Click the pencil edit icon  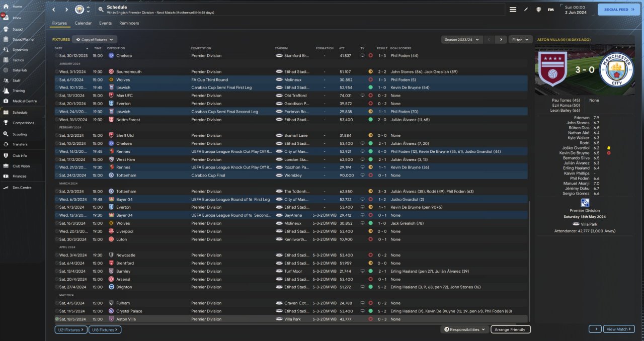click(526, 10)
